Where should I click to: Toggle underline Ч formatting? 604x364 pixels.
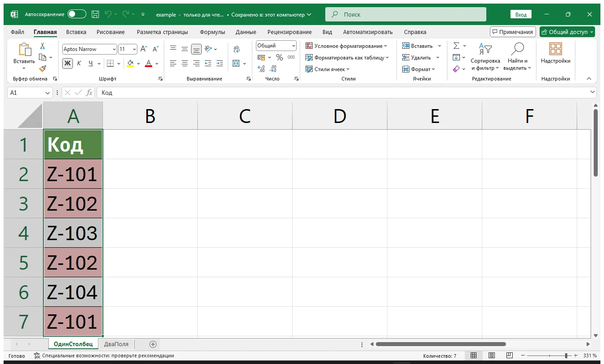coord(91,63)
